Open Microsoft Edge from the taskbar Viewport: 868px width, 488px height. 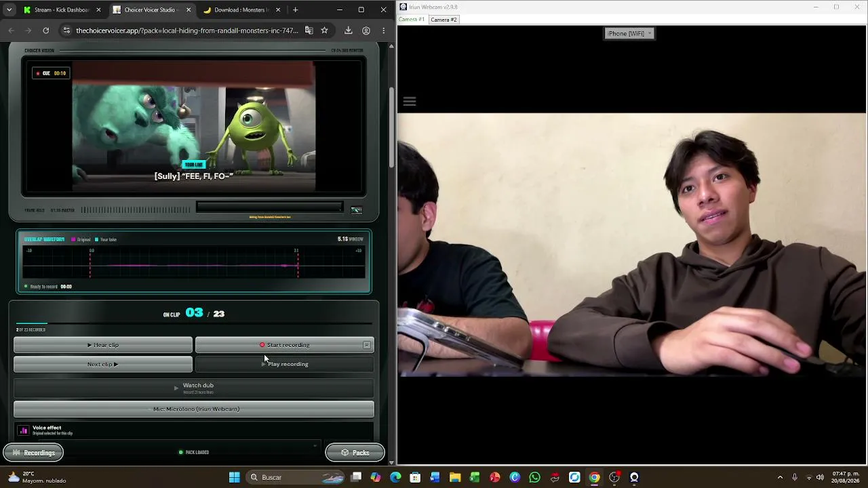pos(395,477)
